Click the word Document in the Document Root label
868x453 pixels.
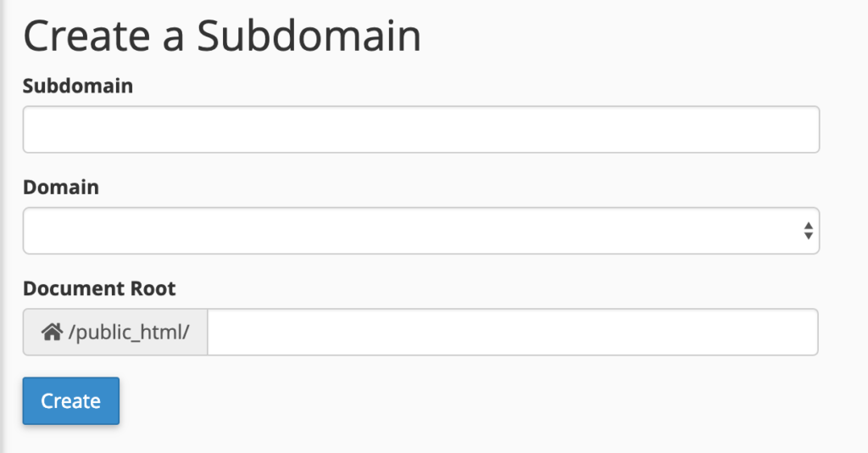(74, 288)
